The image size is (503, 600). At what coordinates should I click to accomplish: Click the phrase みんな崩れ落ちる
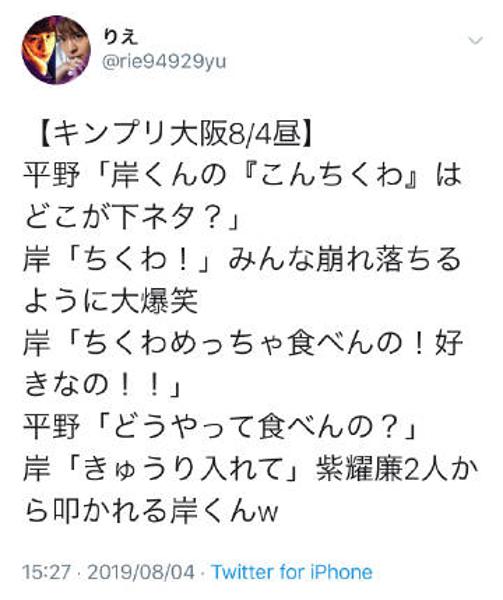click(x=344, y=260)
